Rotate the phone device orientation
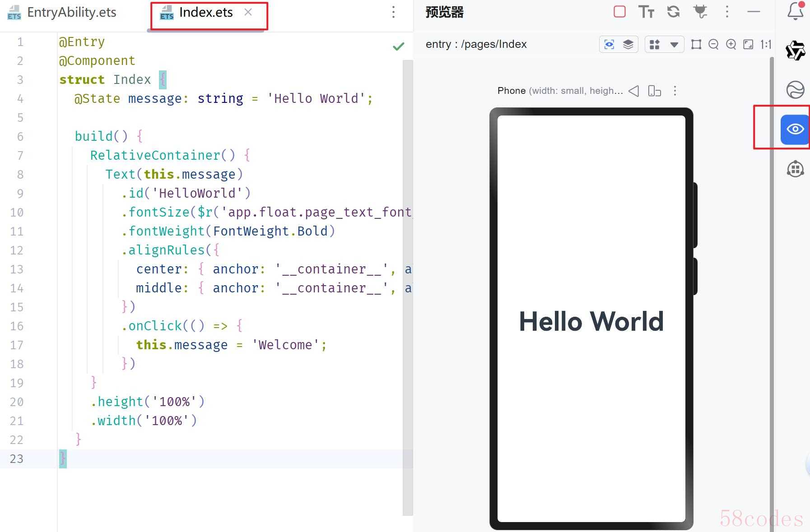The height and width of the screenshot is (532, 810). [654, 91]
